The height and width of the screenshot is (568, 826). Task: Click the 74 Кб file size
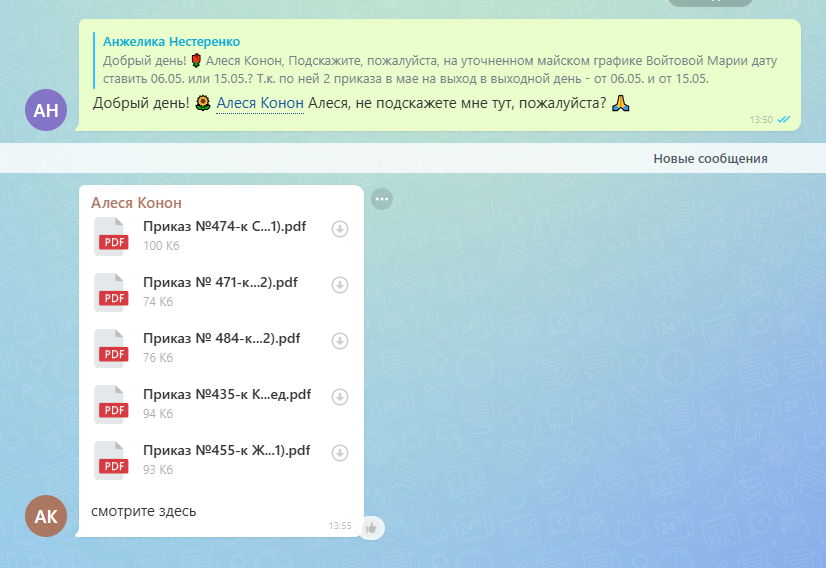coord(158,301)
